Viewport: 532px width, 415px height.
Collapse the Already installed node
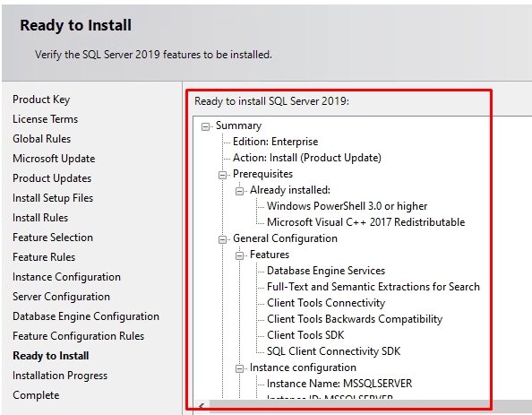click(x=239, y=191)
